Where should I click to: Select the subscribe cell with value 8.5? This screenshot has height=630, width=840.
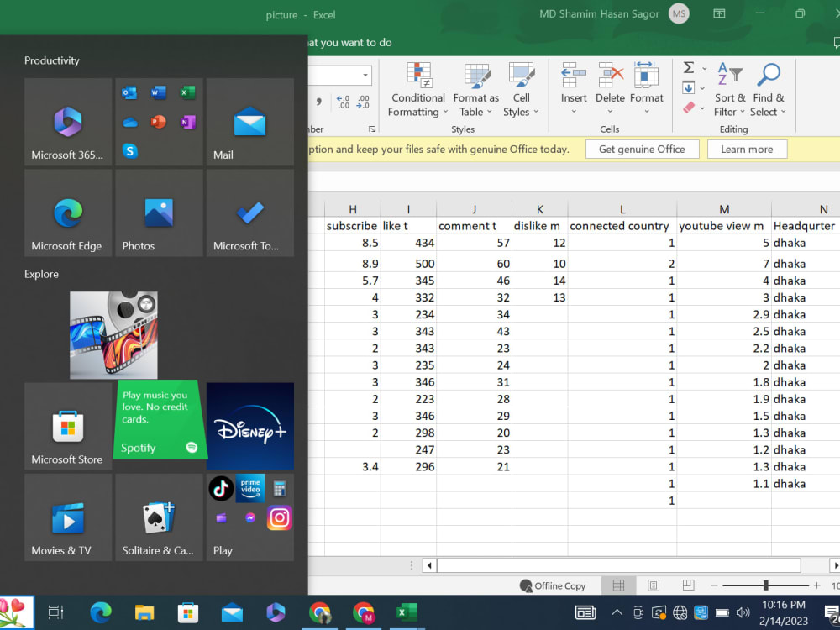click(x=353, y=242)
